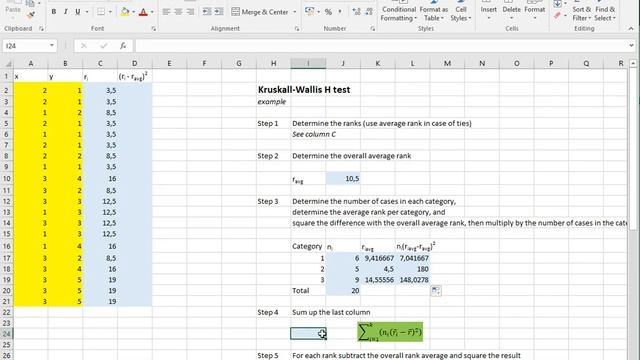This screenshot has width=640, height=360.
Task: Click the Fill down icon
Action: coord(558,4)
